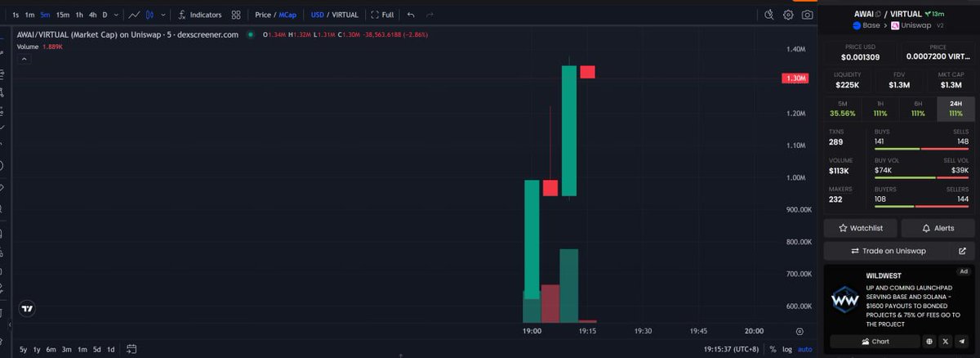
Task: Set range to 1y
Action: pos(38,350)
